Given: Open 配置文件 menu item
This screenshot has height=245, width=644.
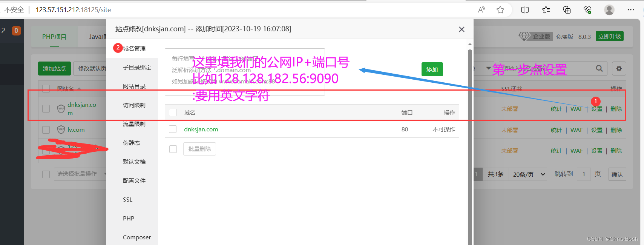Looking at the screenshot, I should (x=134, y=180).
